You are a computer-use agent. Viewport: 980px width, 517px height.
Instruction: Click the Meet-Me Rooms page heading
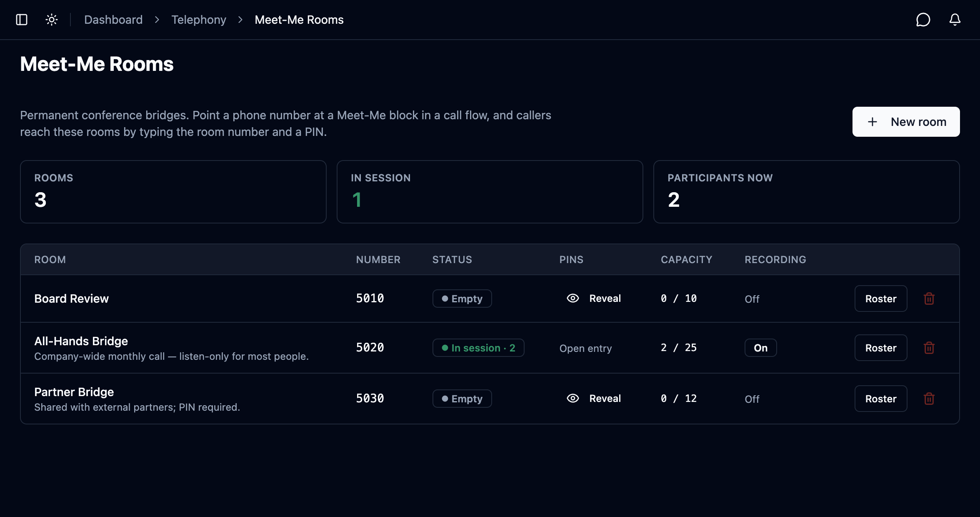[97, 64]
